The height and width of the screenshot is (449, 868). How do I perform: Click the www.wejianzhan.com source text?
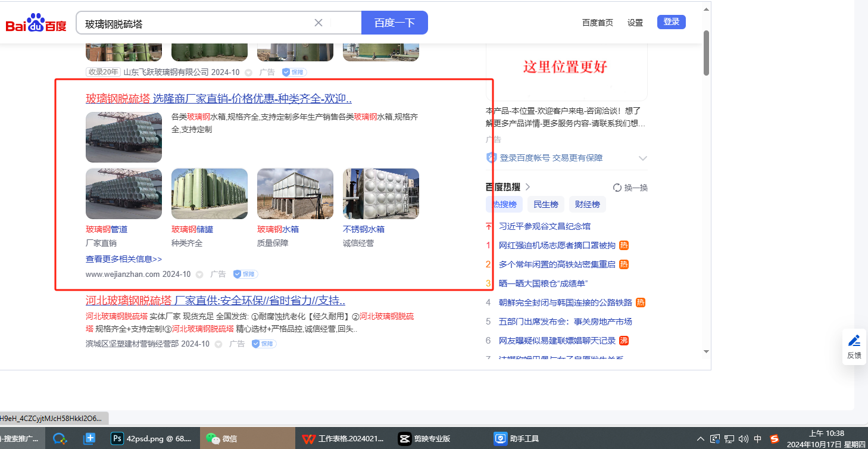[123, 275]
